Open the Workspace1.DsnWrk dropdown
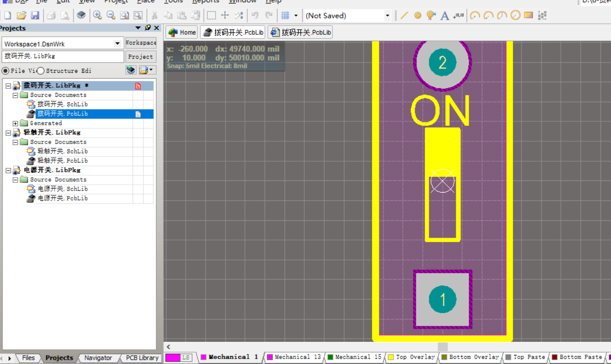Viewport: 611px width, 364px height. (x=117, y=43)
